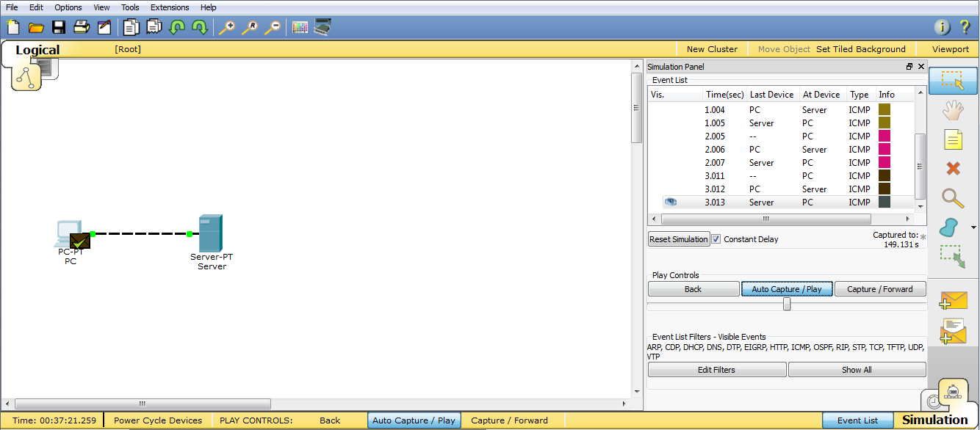
Task: Click Show All filters button
Action: tap(857, 370)
